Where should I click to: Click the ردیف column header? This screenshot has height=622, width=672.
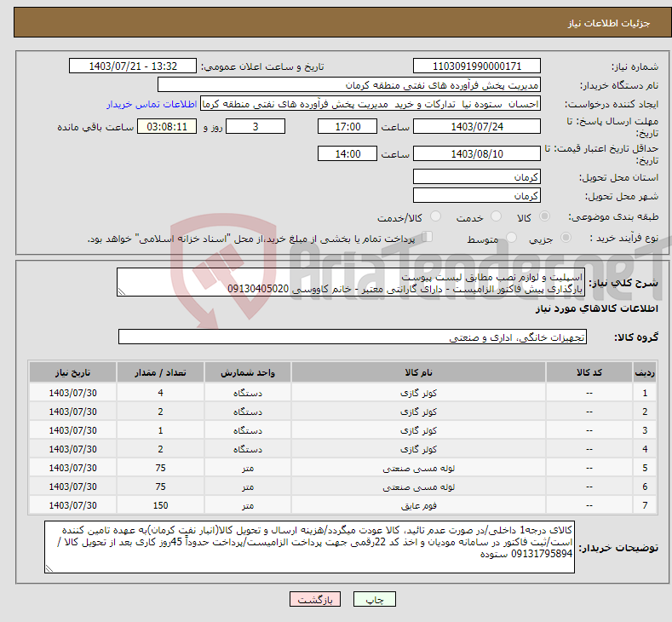tap(645, 372)
